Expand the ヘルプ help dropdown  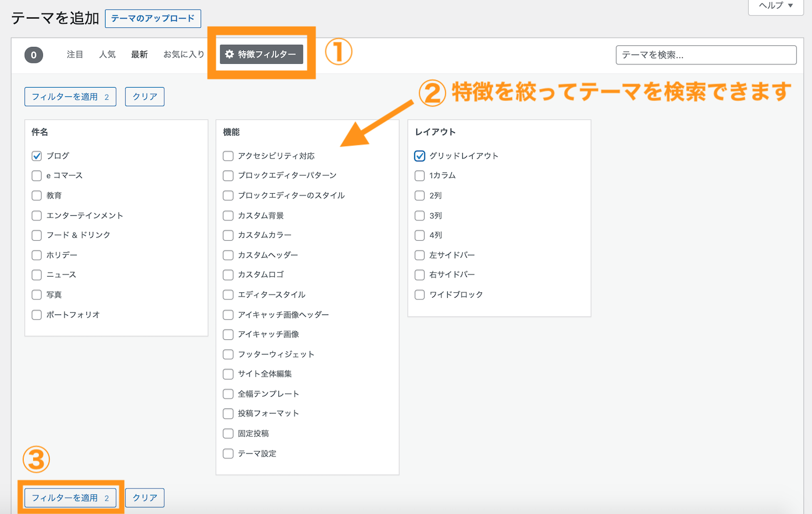pyautogui.click(x=775, y=6)
